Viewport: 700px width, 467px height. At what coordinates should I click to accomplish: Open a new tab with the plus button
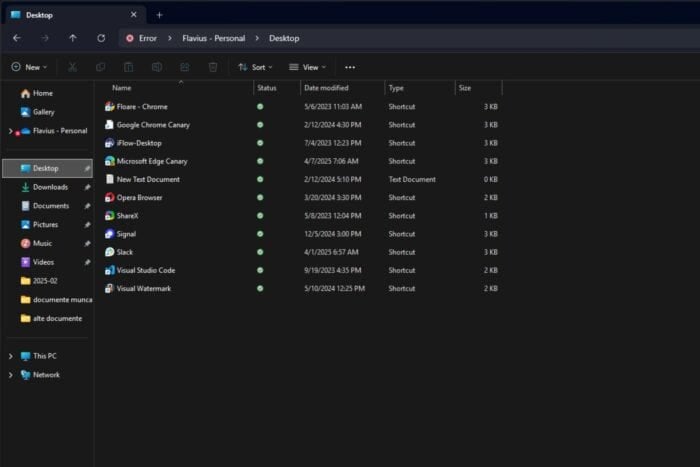pyautogui.click(x=159, y=14)
